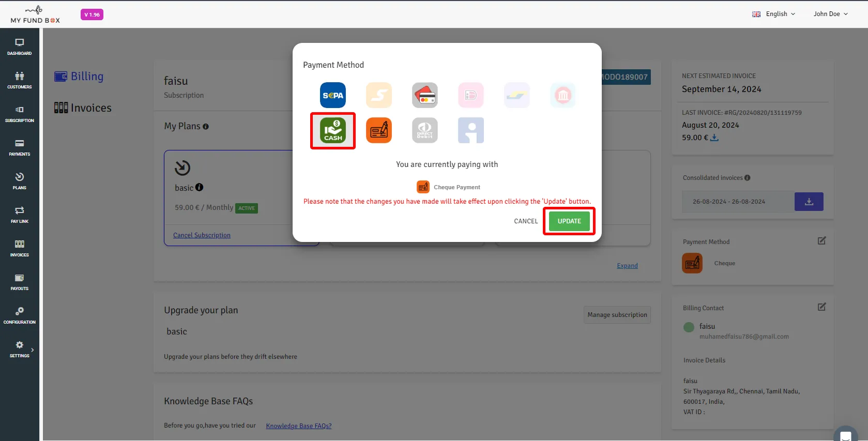Open the Knowledge Base FAQs link
The width and height of the screenshot is (868, 441).
click(299, 426)
